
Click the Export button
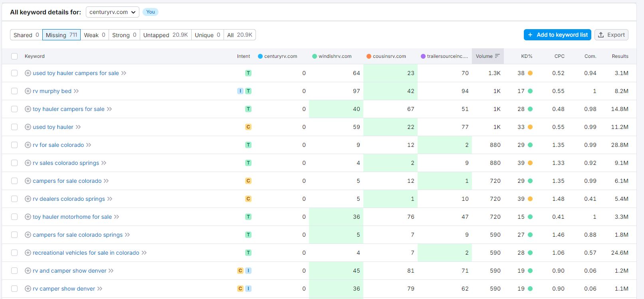click(x=611, y=35)
